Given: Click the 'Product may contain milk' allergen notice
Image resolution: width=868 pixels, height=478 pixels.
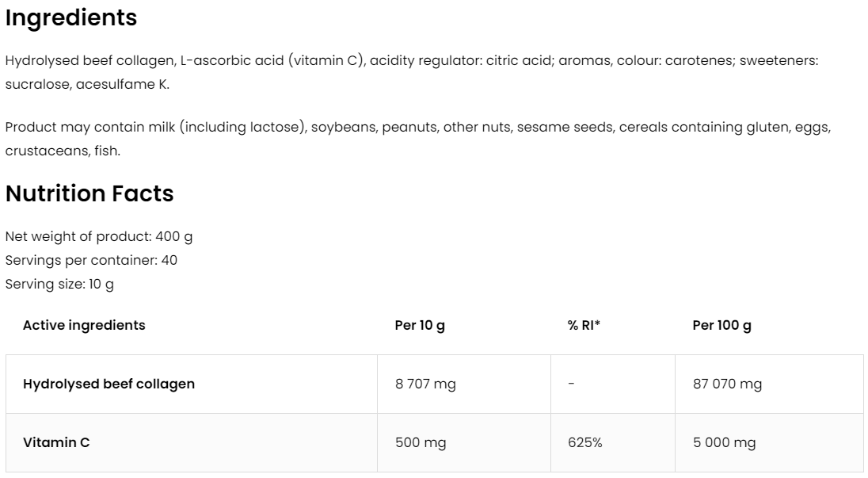Looking at the screenshot, I should 417,127.
